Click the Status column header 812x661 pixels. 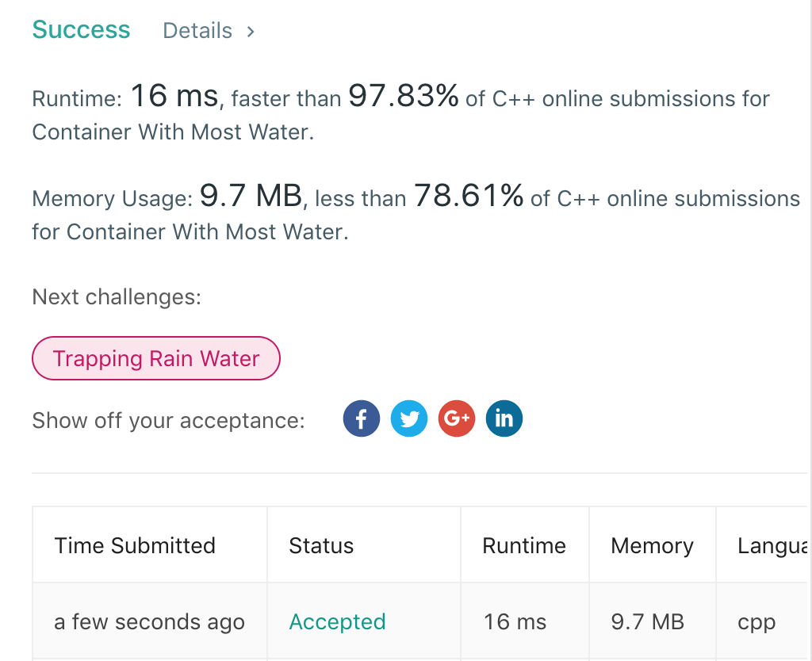[x=321, y=545]
